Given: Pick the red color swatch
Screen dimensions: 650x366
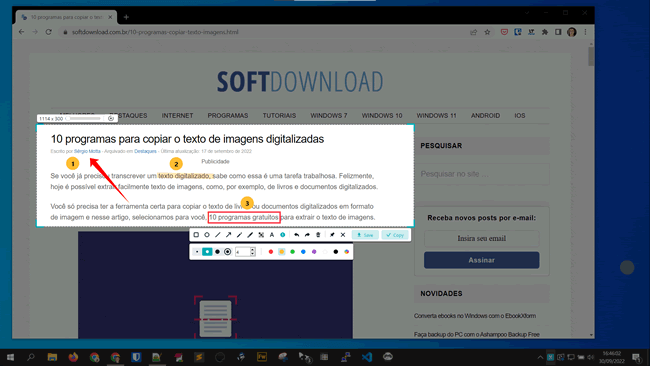Looking at the screenshot, I should [x=271, y=252].
